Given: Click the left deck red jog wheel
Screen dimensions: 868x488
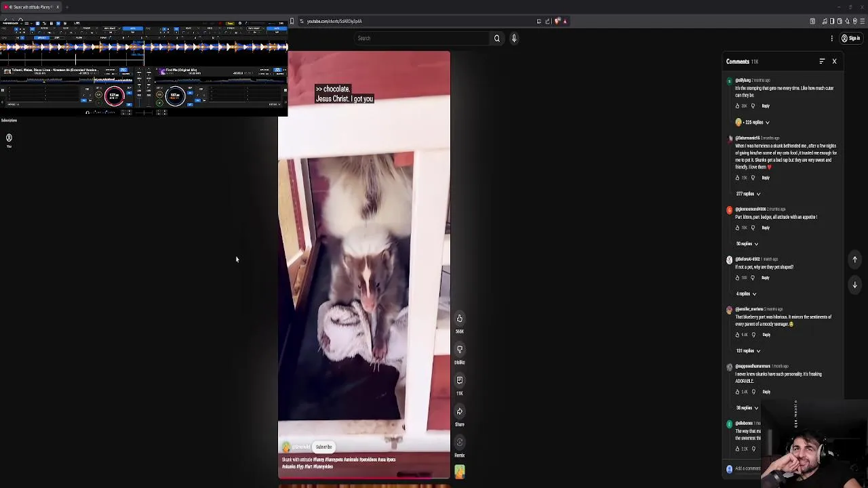Looking at the screenshot, I should pos(114,96).
